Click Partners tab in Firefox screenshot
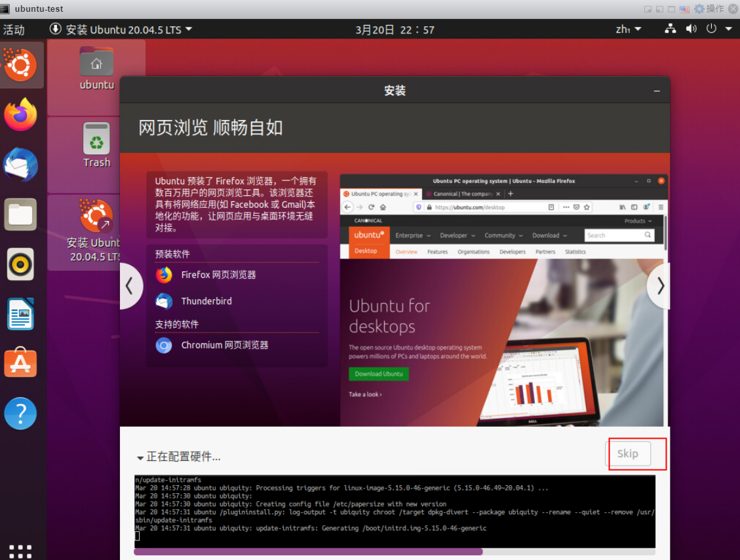 (545, 252)
